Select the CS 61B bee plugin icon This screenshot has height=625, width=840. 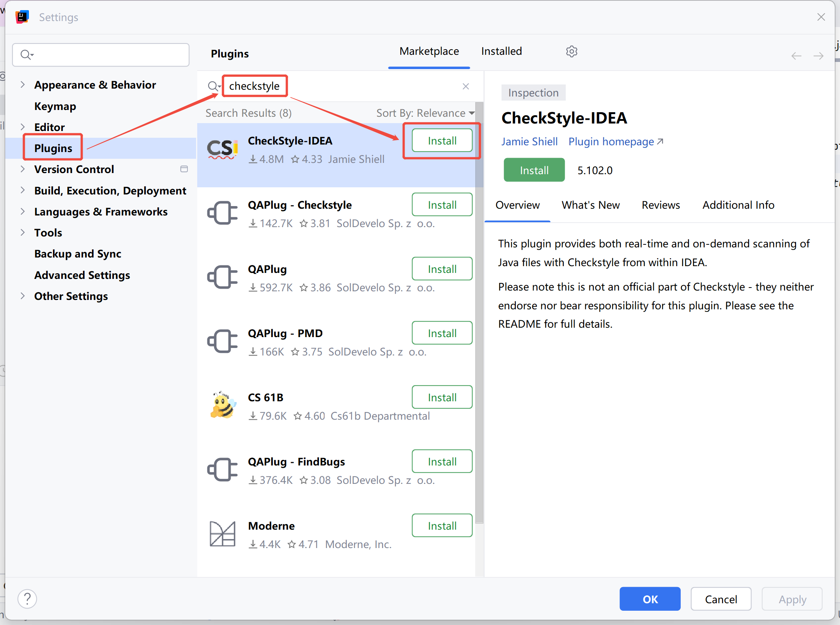point(223,405)
